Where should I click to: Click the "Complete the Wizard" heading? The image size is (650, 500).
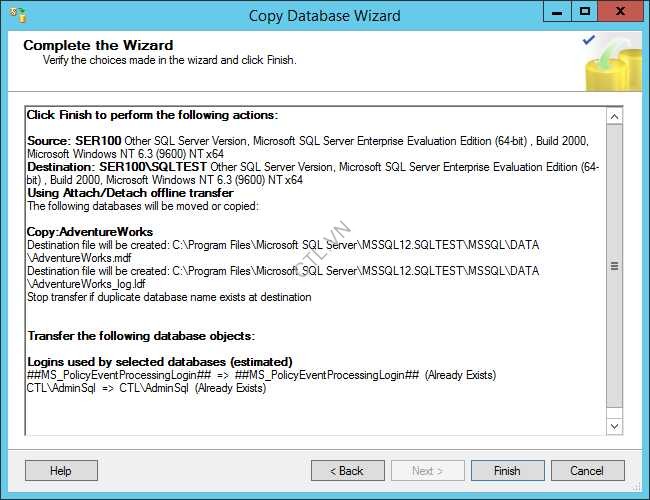[98, 45]
